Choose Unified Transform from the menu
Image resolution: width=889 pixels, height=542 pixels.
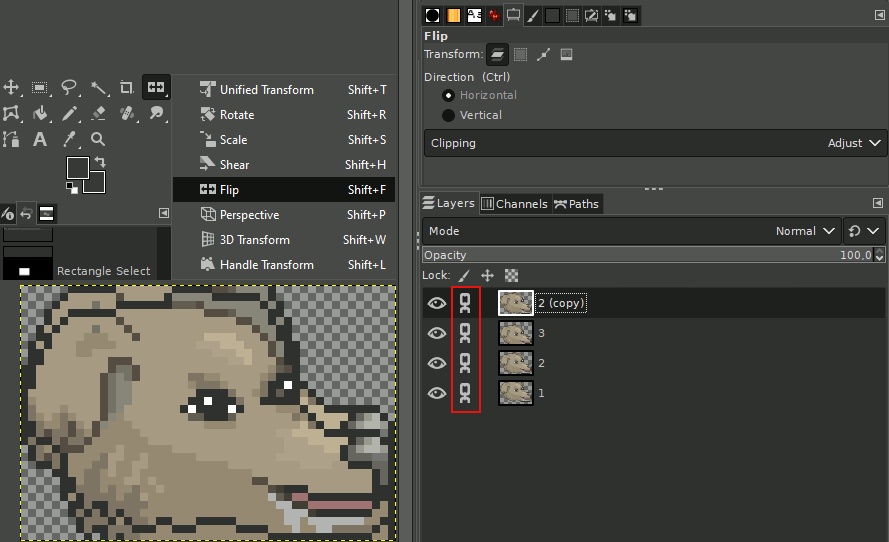(284, 90)
